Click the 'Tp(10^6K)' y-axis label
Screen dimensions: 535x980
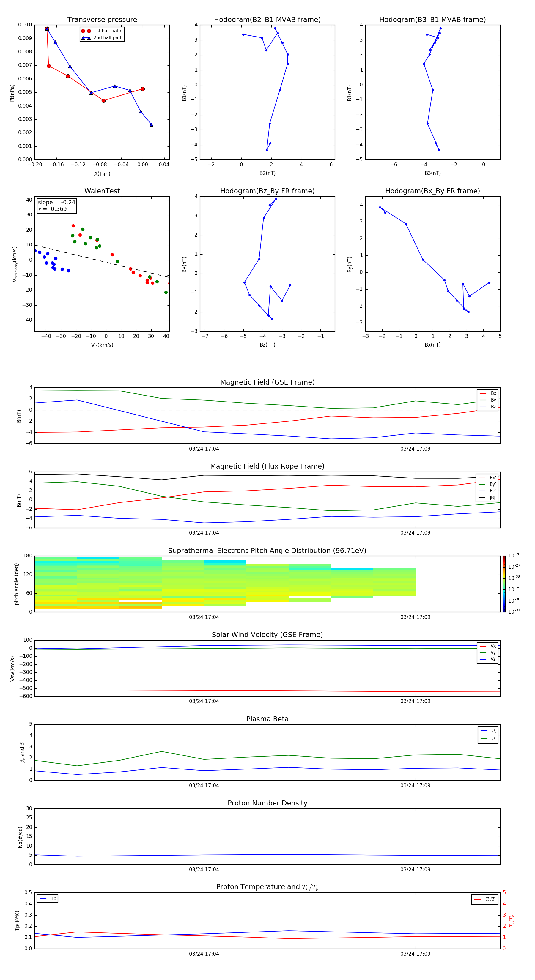coord(17,921)
